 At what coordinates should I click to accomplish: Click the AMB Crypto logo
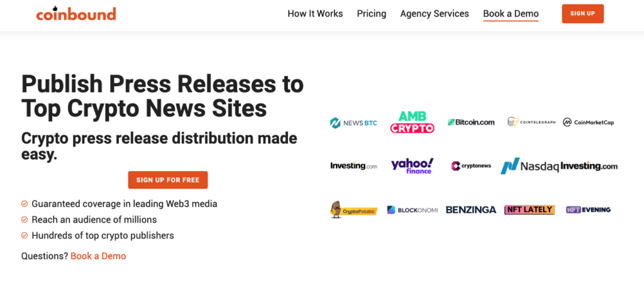point(412,122)
